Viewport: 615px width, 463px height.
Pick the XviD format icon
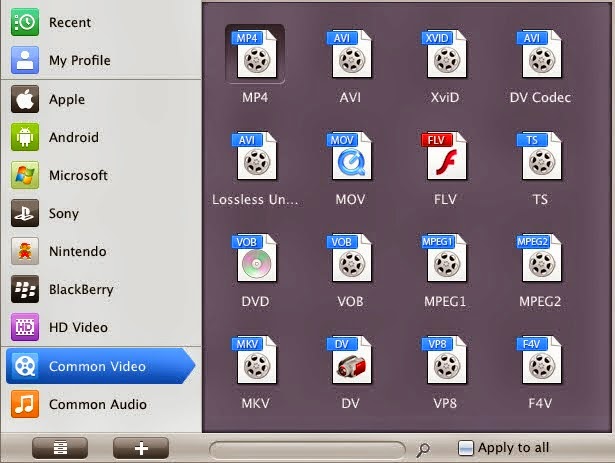pos(445,54)
